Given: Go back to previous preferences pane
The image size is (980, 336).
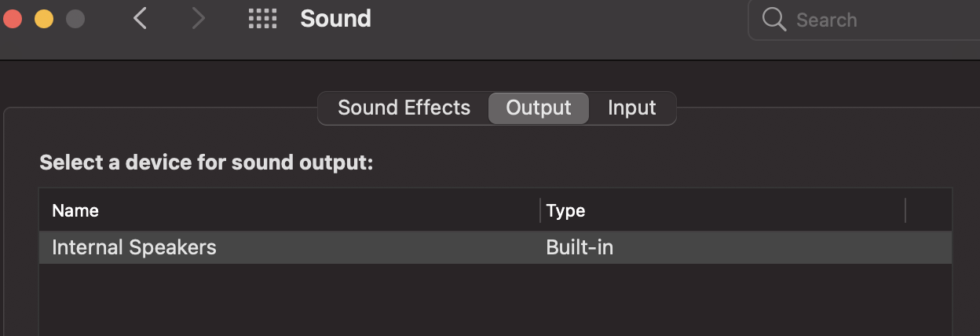Looking at the screenshot, I should click(x=141, y=19).
